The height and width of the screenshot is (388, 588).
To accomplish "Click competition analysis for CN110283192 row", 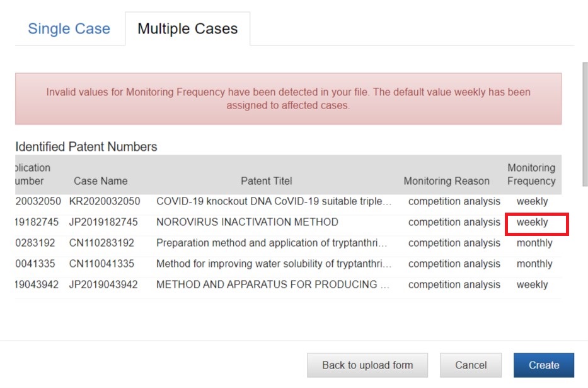I will point(454,243).
